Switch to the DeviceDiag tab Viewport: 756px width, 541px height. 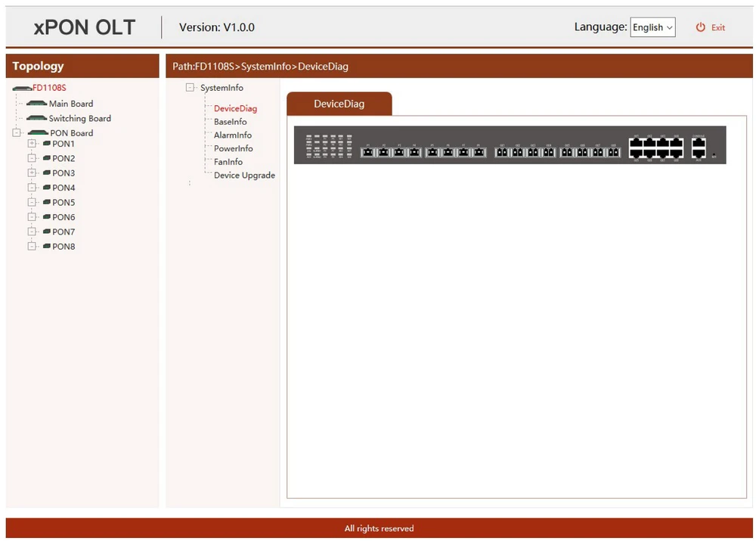coord(339,104)
